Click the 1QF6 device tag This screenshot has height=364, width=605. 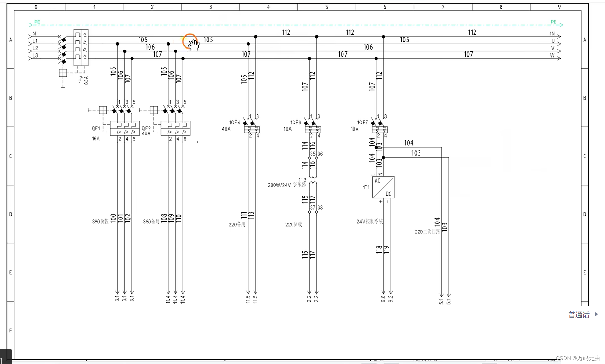pyautogui.click(x=296, y=123)
